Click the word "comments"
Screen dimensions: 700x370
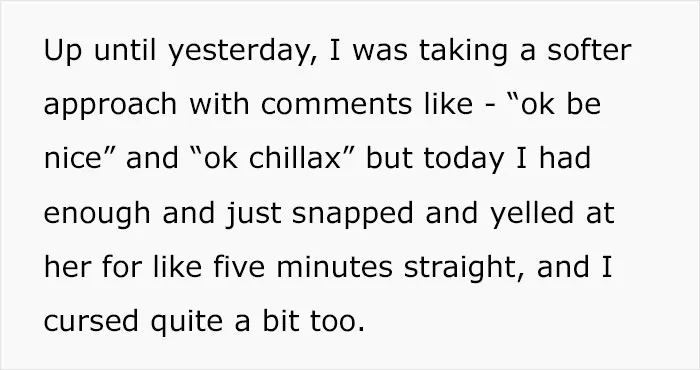(x=336, y=105)
